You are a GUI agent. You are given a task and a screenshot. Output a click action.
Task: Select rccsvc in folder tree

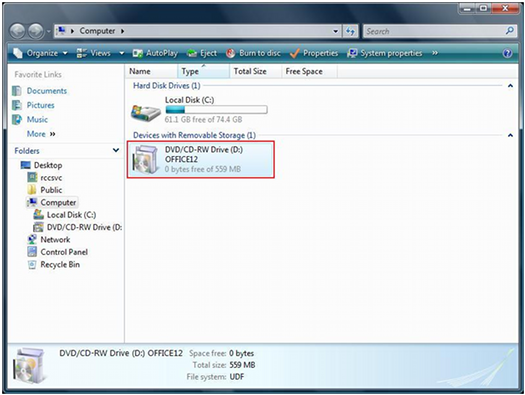coord(51,178)
